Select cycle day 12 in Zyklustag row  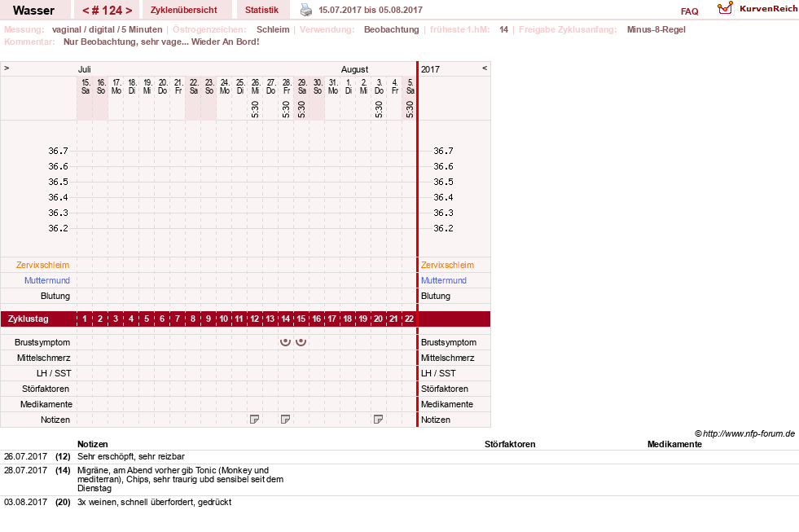[x=255, y=319]
